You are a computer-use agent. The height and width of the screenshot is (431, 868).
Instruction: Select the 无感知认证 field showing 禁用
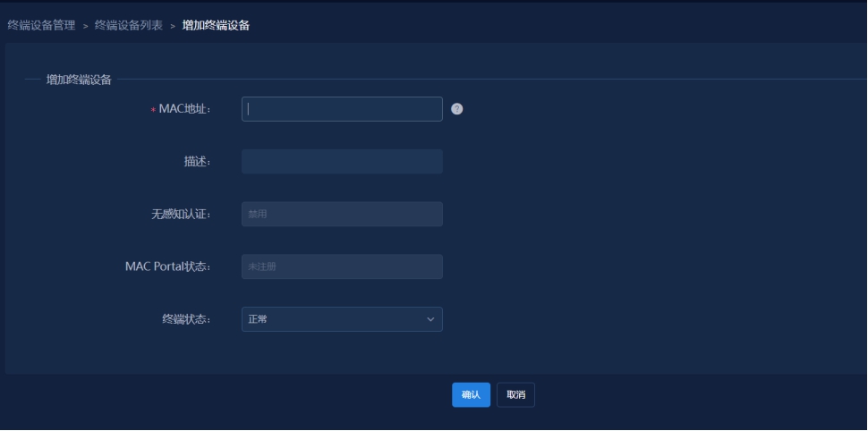(342, 215)
